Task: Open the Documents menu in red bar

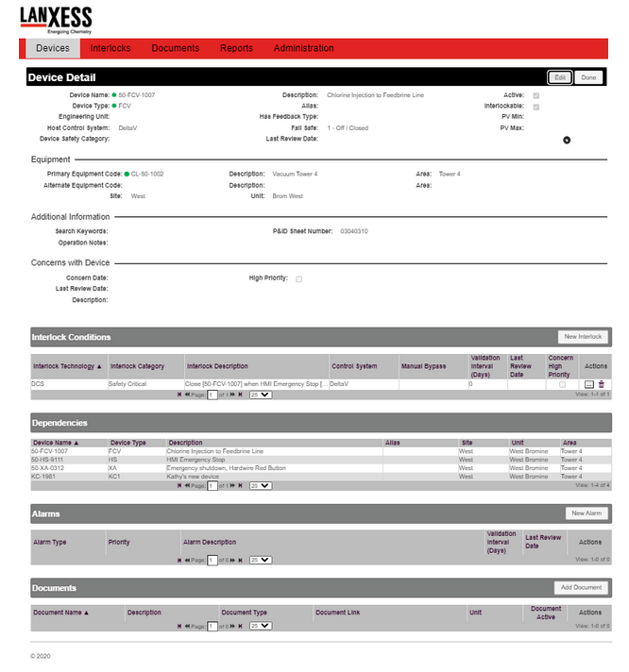Action: pos(176,48)
